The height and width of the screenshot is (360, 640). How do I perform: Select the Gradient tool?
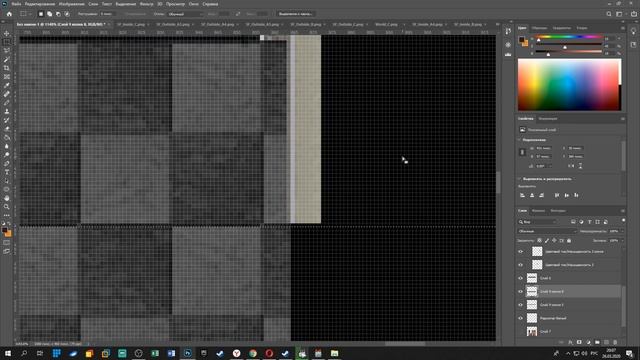pyautogui.click(x=7, y=137)
